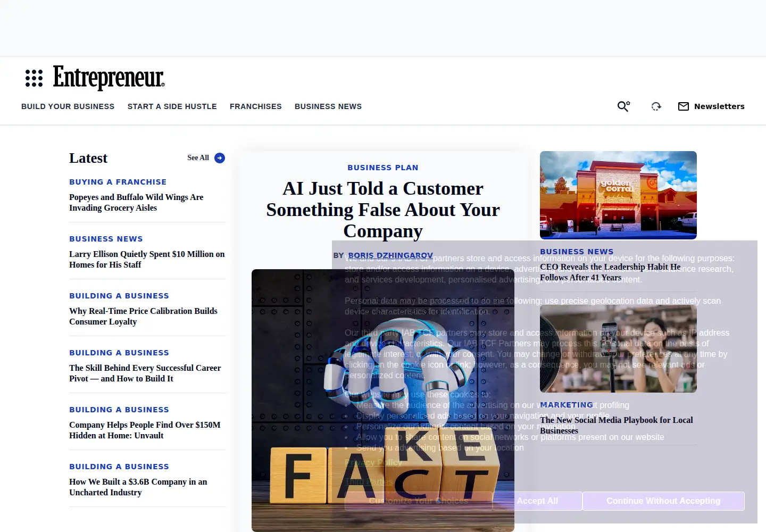Open the Golden Corral article thumbnail
Screen dimensions: 766x532
pos(618,195)
